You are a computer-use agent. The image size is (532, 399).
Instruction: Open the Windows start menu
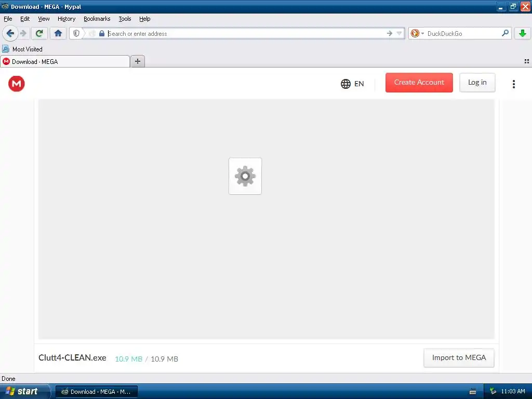click(x=24, y=391)
